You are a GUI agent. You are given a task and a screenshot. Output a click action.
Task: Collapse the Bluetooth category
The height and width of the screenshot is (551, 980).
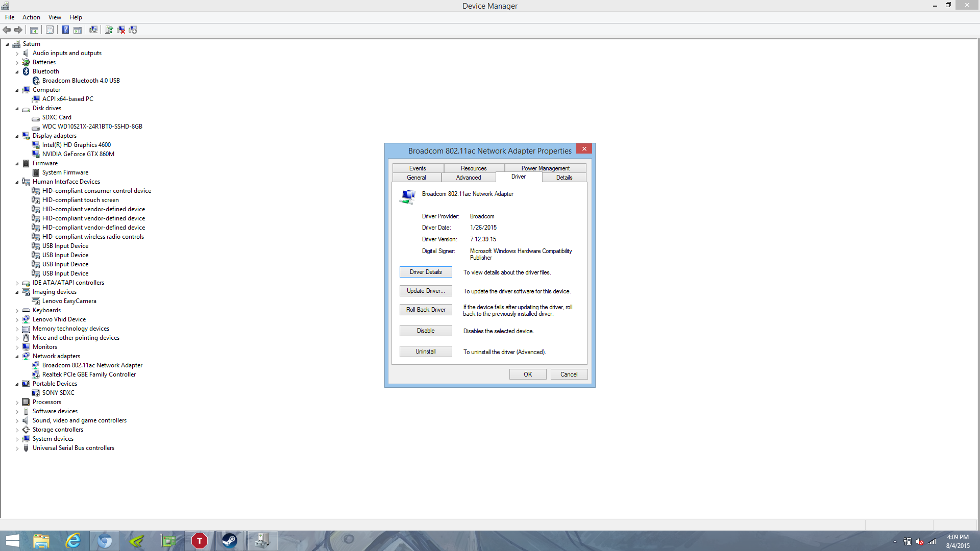pyautogui.click(x=17, y=71)
